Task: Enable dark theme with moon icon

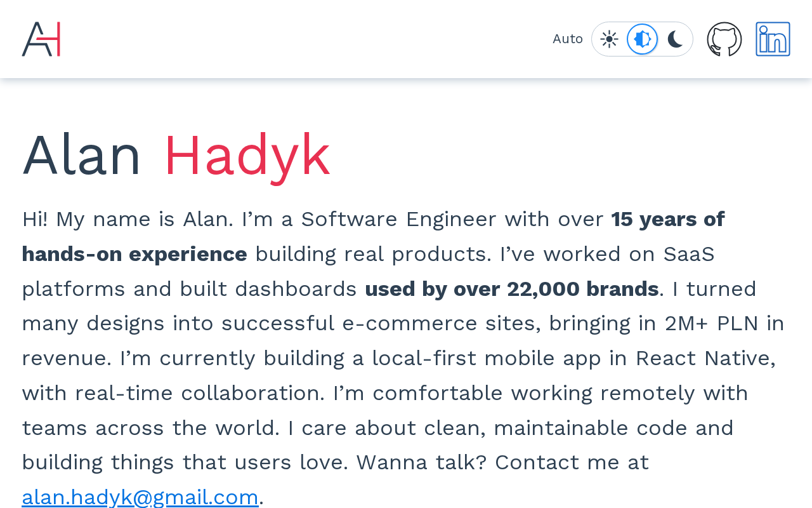Action: tap(676, 39)
